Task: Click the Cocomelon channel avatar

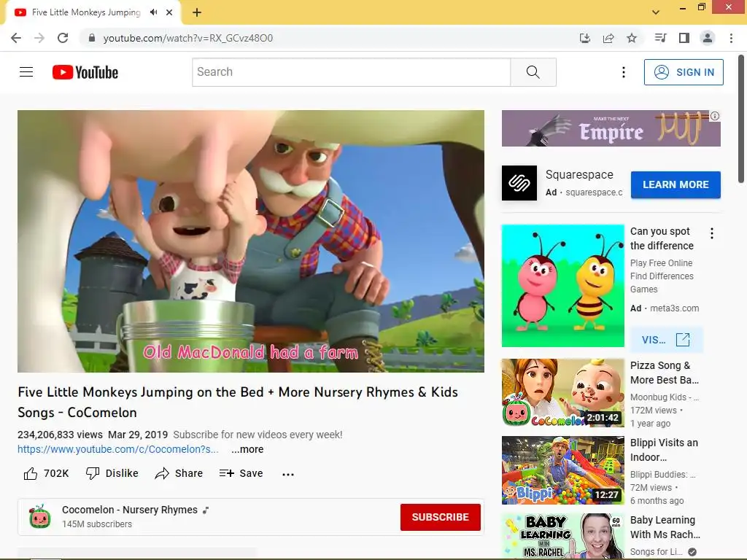Action: click(x=39, y=517)
